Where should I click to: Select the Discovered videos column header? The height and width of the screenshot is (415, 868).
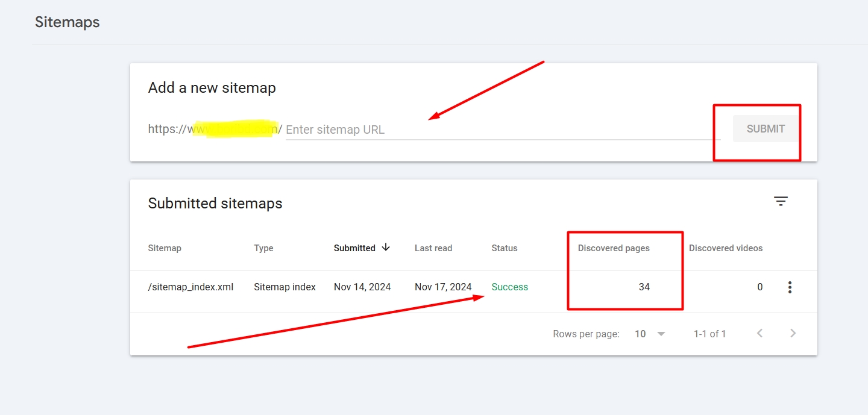coord(725,248)
